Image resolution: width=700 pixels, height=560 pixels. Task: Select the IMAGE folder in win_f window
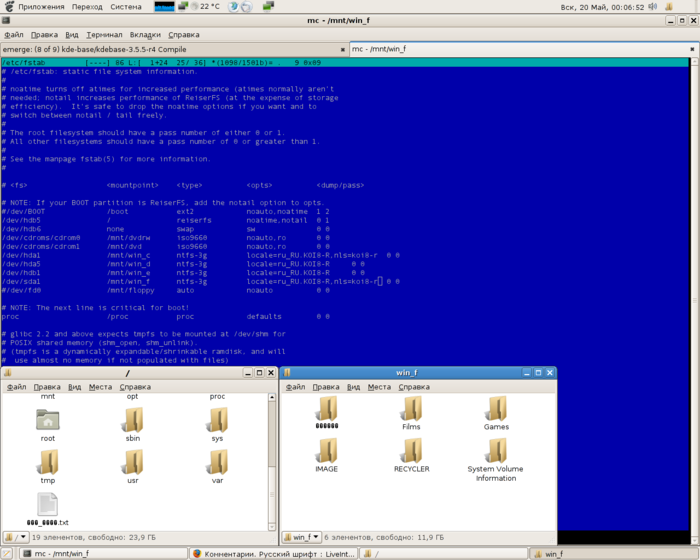point(327,451)
